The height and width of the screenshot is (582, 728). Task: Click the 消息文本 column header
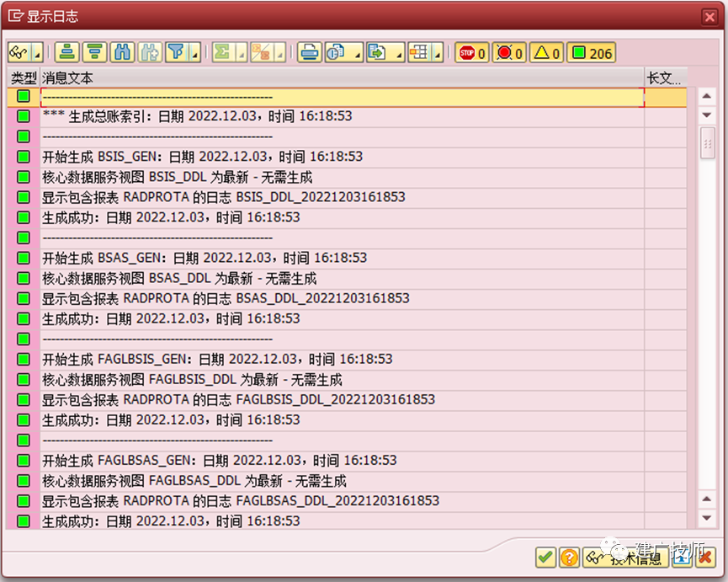343,77
